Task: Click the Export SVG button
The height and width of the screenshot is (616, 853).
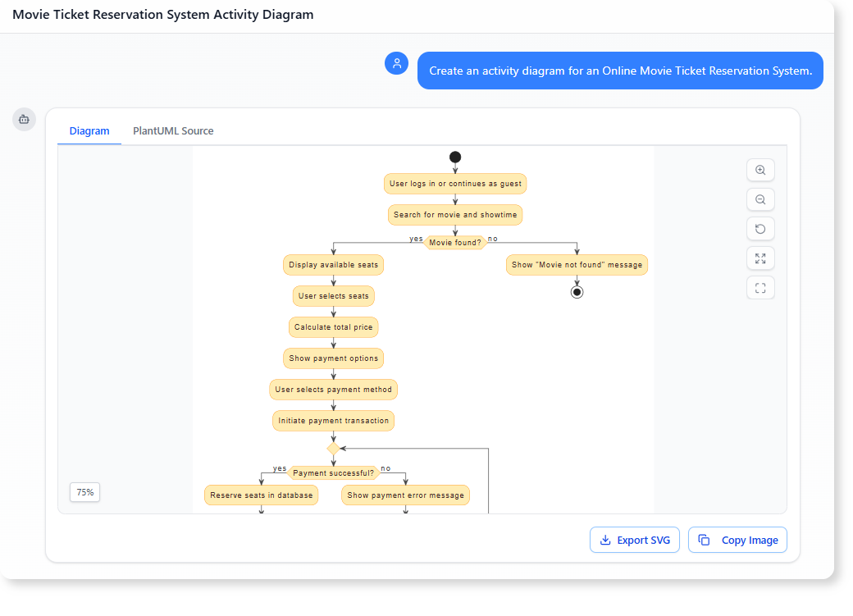Action: tap(634, 540)
